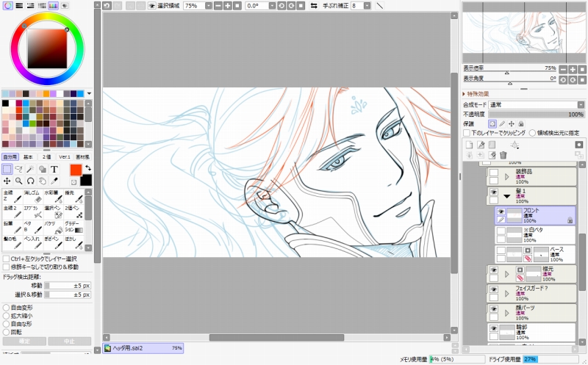
Task: Show the swatches palette mode icon
Action: click(53, 5)
